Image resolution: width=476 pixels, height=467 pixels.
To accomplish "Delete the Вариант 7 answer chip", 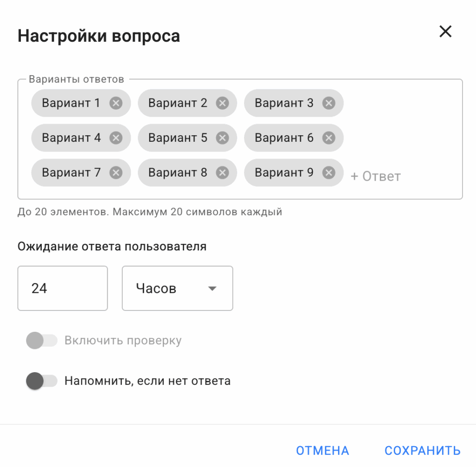I will click(116, 173).
